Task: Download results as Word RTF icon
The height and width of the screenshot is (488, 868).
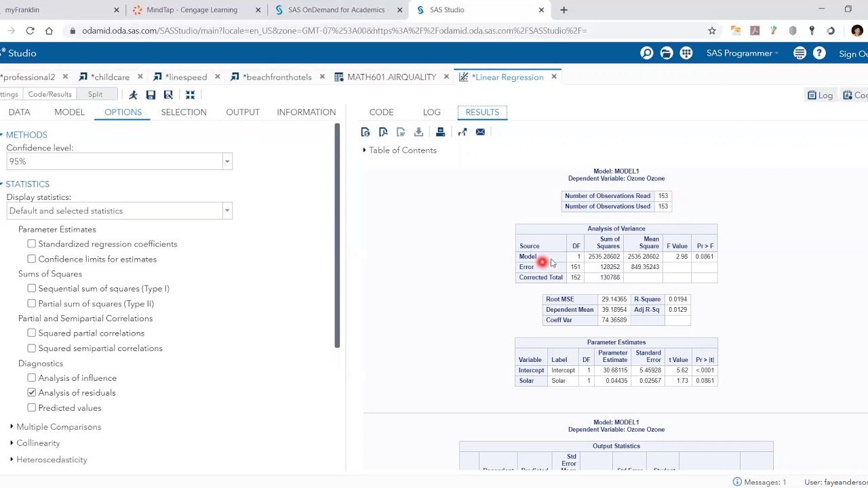Action: (x=401, y=132)
